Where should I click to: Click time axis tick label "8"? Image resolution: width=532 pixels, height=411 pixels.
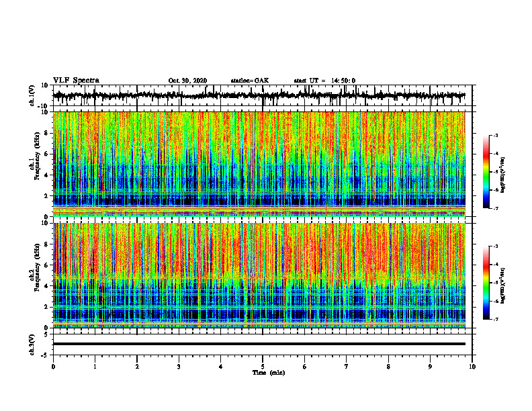[x=388, y=367]
